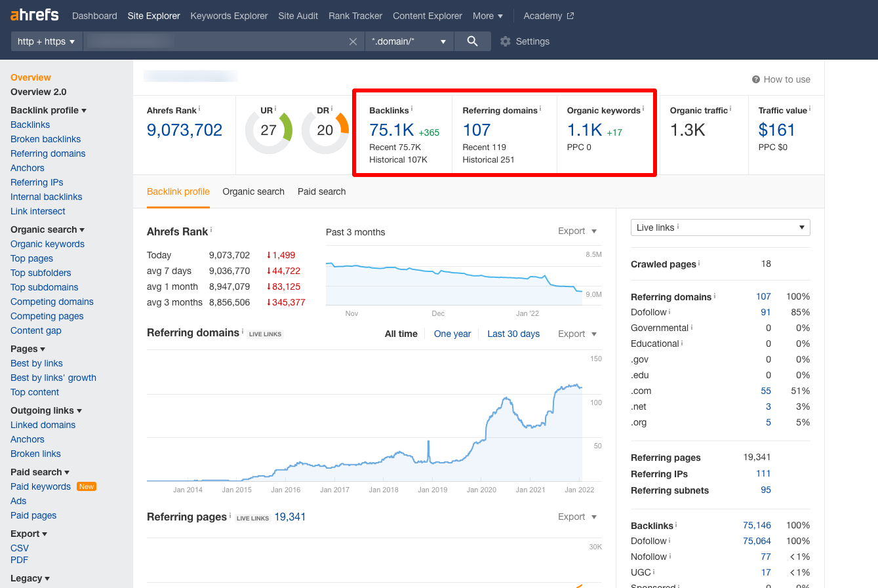Click info icon next to Crawled pages

[699, 263]
